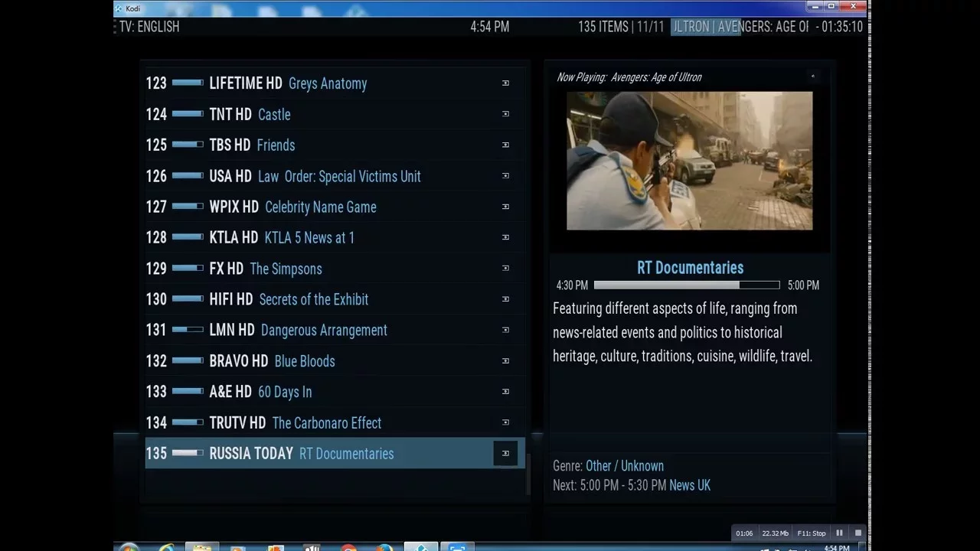Select channel 127 WPIX HD Celebrity Name Game
980x551 pixels.
(x=335, y=207)
